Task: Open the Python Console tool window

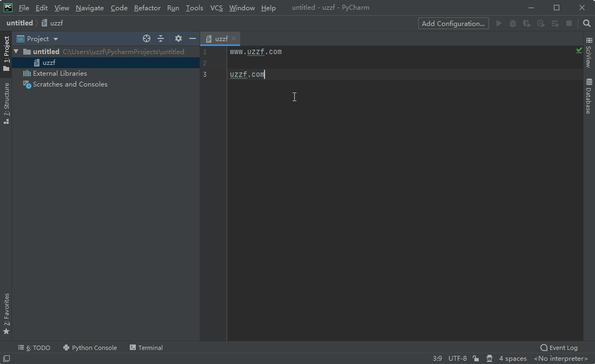Action: pyautogui.click(x=90, y=348)
